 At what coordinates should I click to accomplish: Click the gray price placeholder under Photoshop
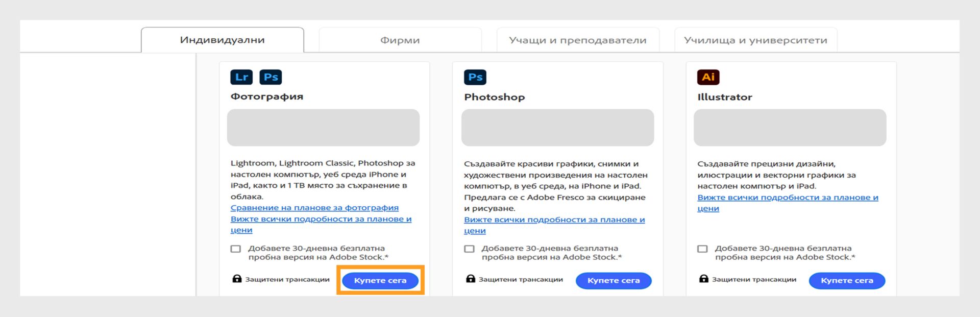tap(557, 128)
